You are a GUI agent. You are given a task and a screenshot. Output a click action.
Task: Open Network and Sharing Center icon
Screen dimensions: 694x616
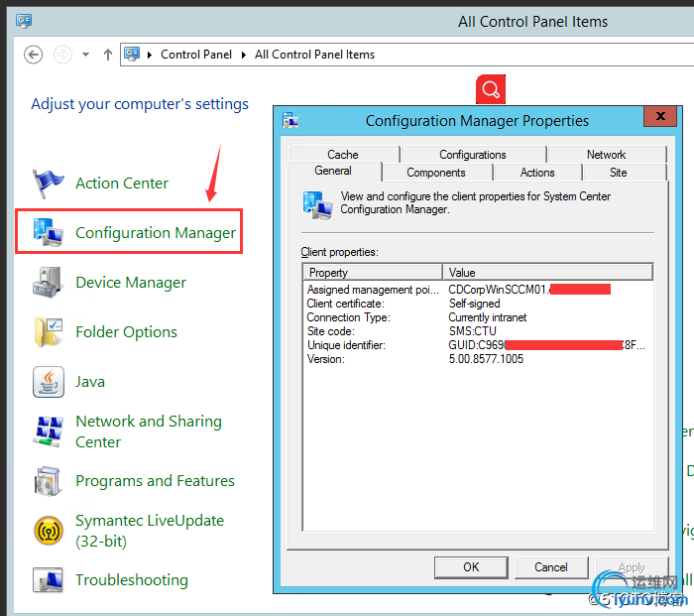(48, 431)
